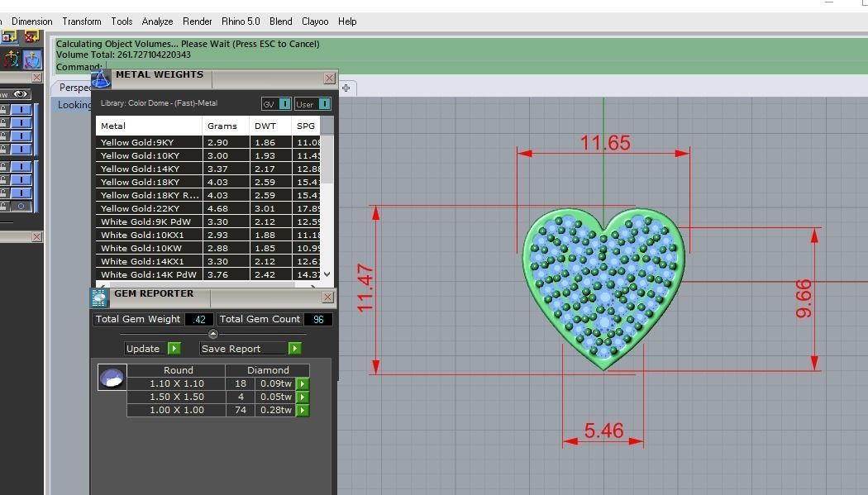Click the Gem Reporter panel icon
868x495 pixels.
(99, 297)
